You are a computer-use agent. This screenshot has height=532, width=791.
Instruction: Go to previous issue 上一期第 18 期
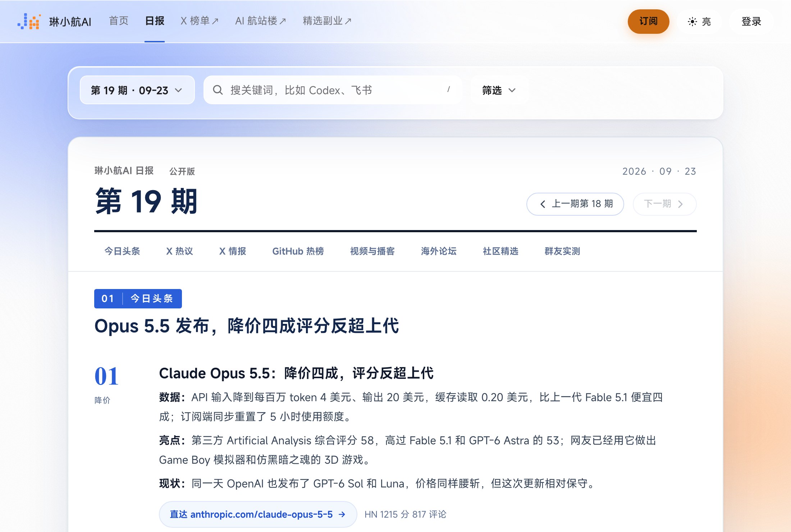pyautogui.click(x=575, y=204)
